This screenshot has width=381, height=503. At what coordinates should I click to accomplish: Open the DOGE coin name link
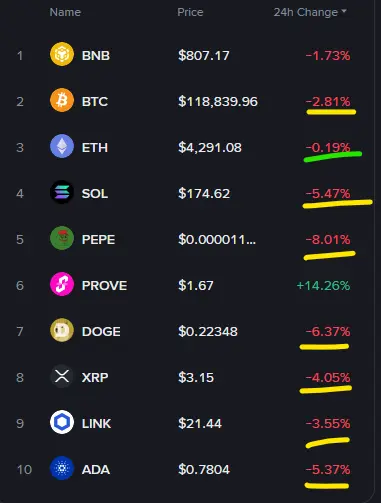point(101,332)
